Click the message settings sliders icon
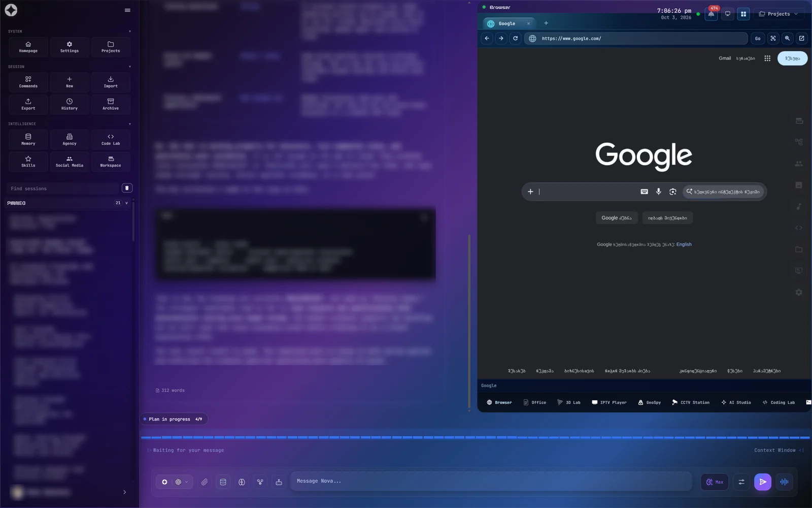The width and height of the screenshot is (812, 508). (741, 482)
